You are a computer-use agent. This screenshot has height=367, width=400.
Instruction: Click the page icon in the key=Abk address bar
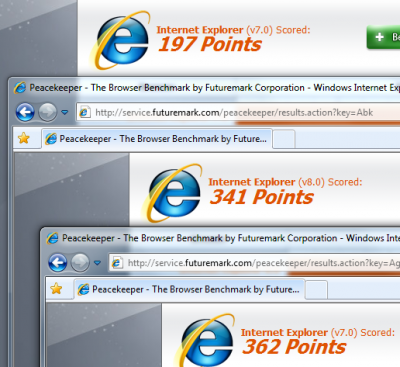85,113
